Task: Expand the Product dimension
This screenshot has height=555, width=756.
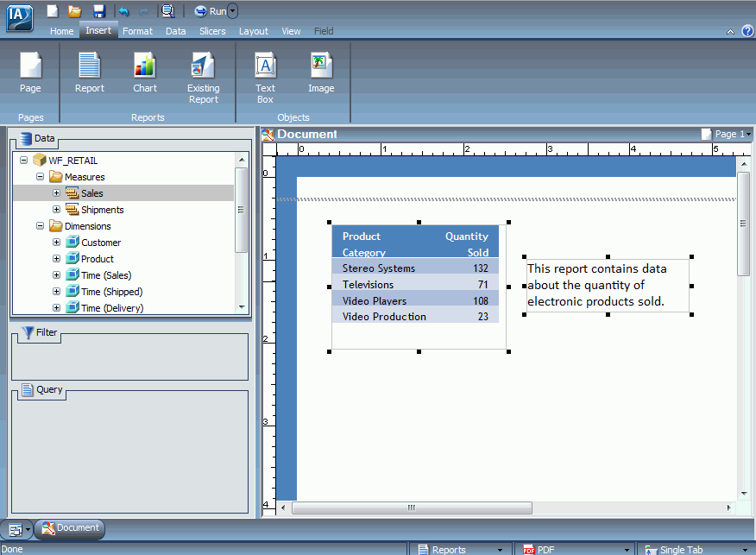Action: coord(56,258)
